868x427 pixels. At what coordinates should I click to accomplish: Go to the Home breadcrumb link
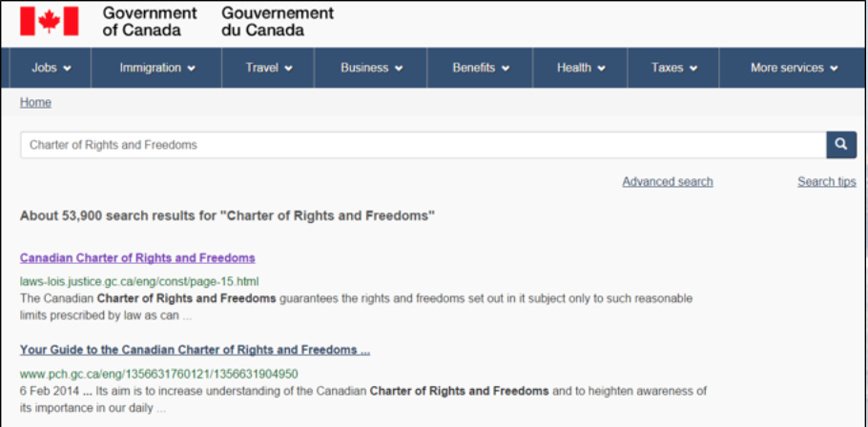pyautogui.click(x=35, y=102)
